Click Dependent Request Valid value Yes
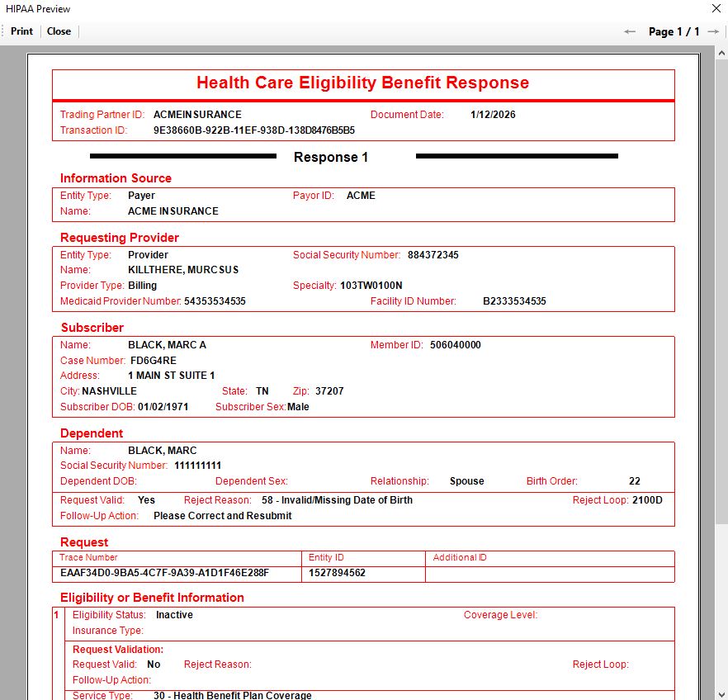The width and height of the screenshot is (728, 700). pos(146,500)
